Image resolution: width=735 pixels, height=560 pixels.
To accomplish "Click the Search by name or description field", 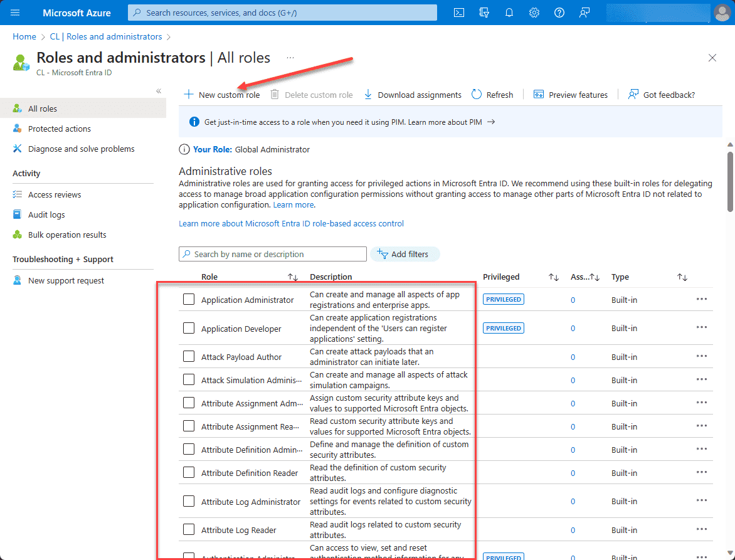I will tap(272, 254).
